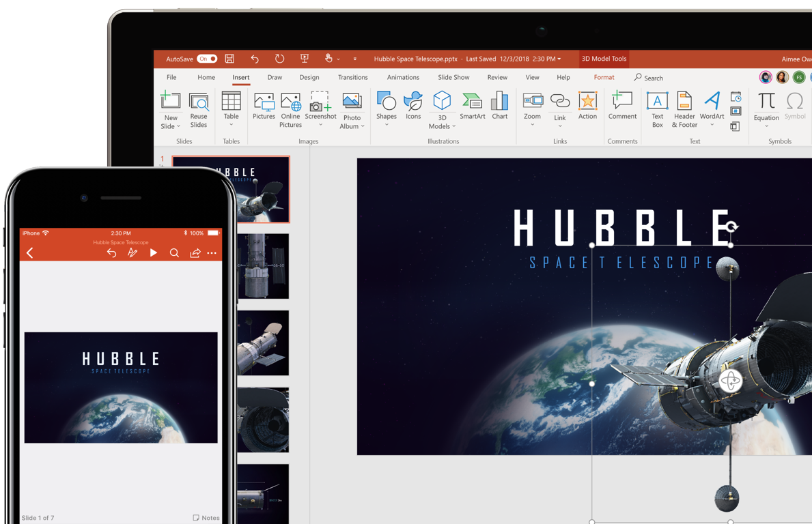Click the Touch/Mouse mode hand icon
The height and width of the screenshot is (524, 812).
[x=329, y=59]
